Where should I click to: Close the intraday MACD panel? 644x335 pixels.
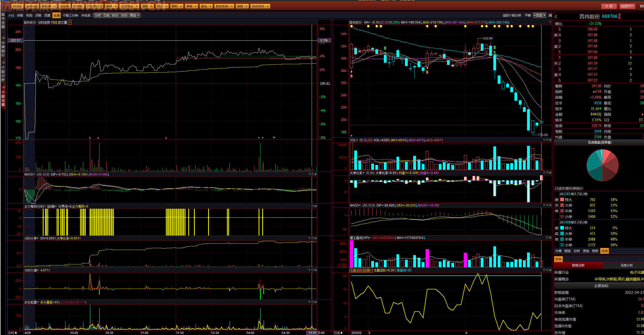(x=316, y=174)
